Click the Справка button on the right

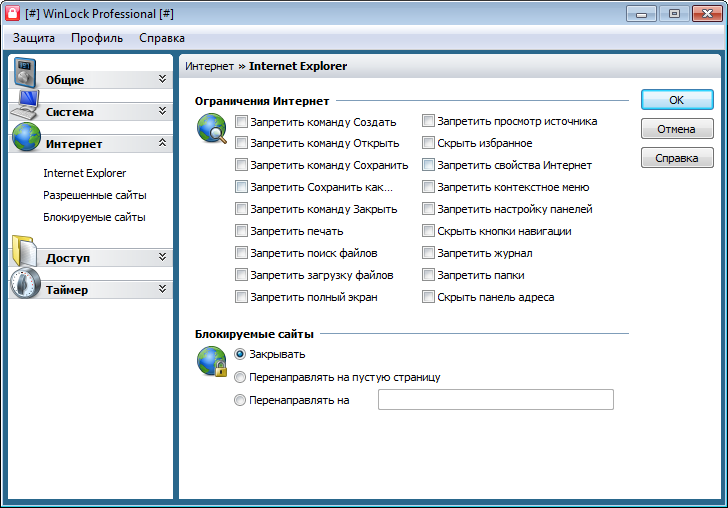[x=677, y=158]
